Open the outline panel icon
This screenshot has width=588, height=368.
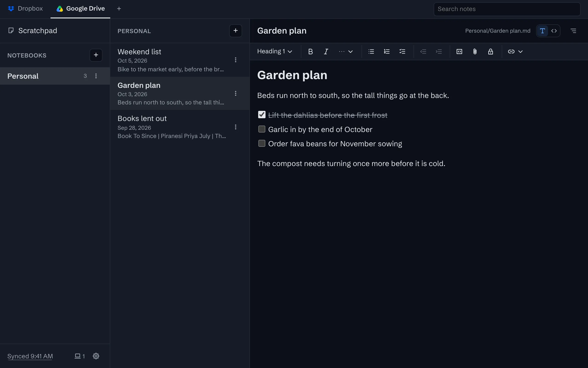(573, 31)
